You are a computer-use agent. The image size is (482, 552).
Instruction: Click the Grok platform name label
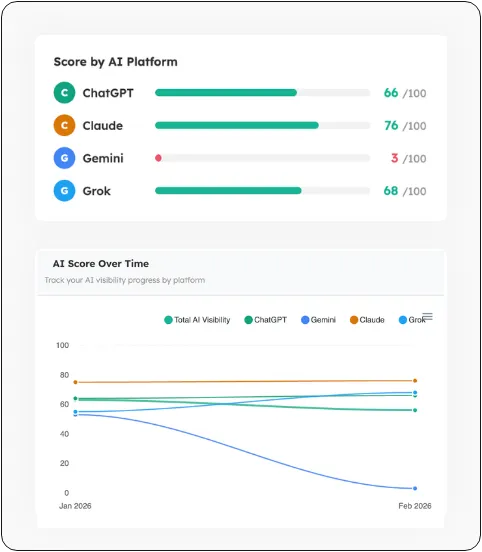(96, 191)
